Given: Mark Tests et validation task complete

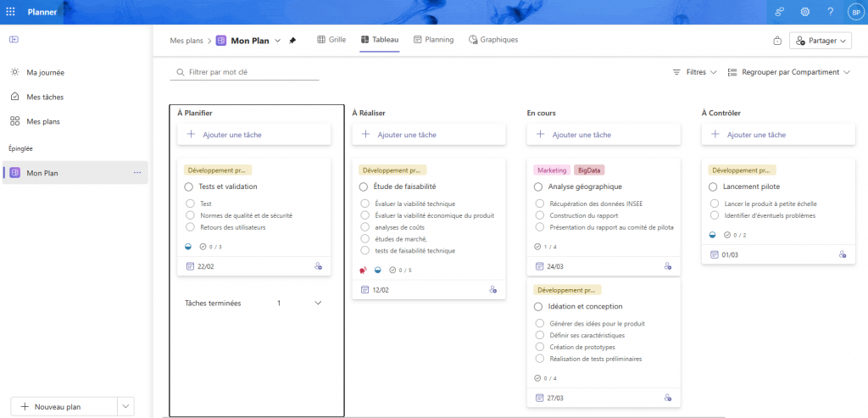Looking at the screenshot, I should tap(189, 187).
